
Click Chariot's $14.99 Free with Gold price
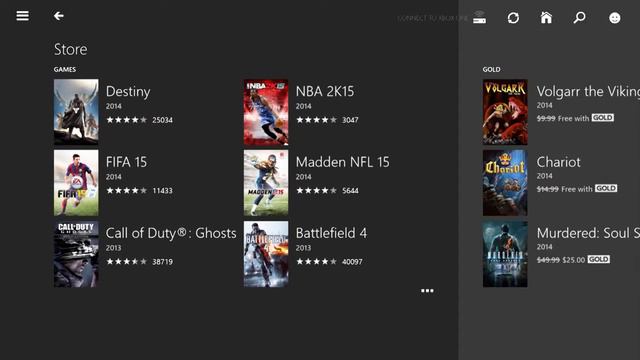tap(577, 189)
